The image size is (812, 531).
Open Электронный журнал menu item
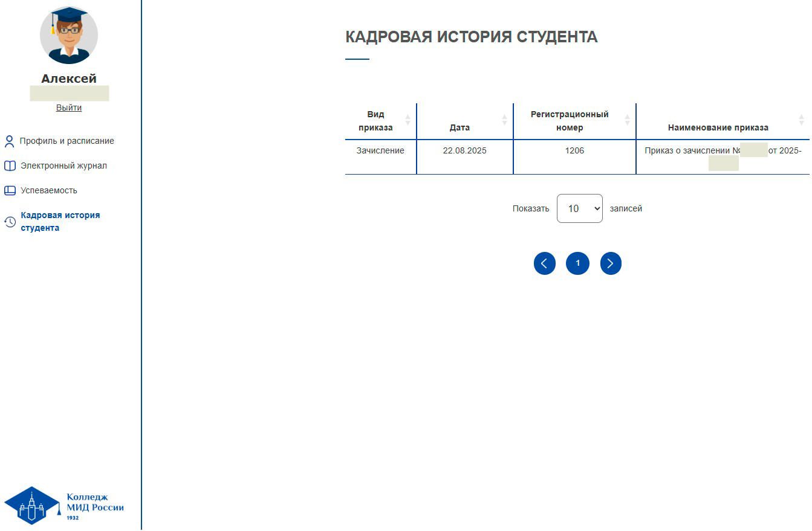[63, 166]
